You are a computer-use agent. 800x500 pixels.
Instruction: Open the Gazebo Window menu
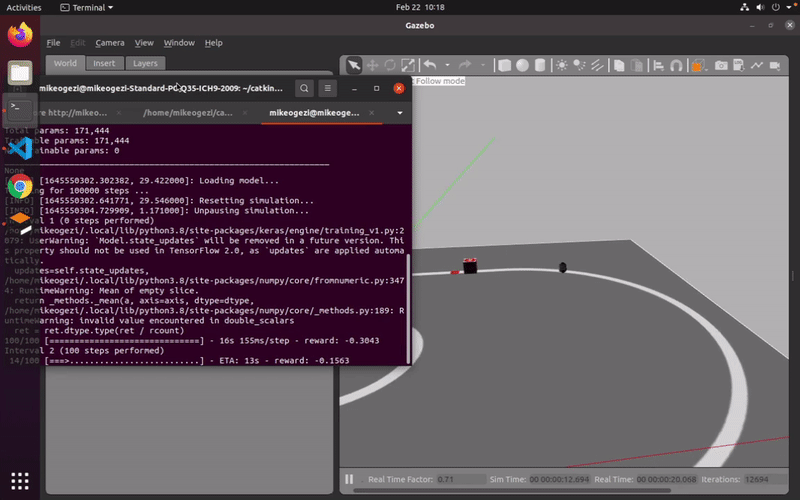pos(179,43)
